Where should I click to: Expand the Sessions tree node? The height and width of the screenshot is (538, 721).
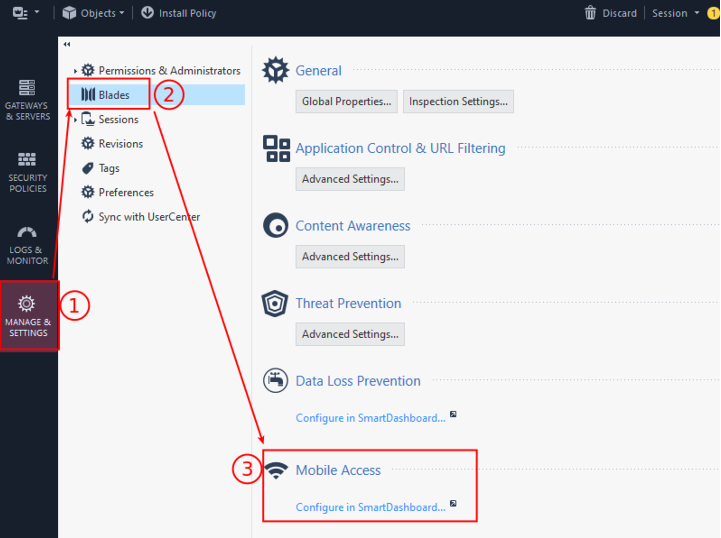[x=75, y=120]
